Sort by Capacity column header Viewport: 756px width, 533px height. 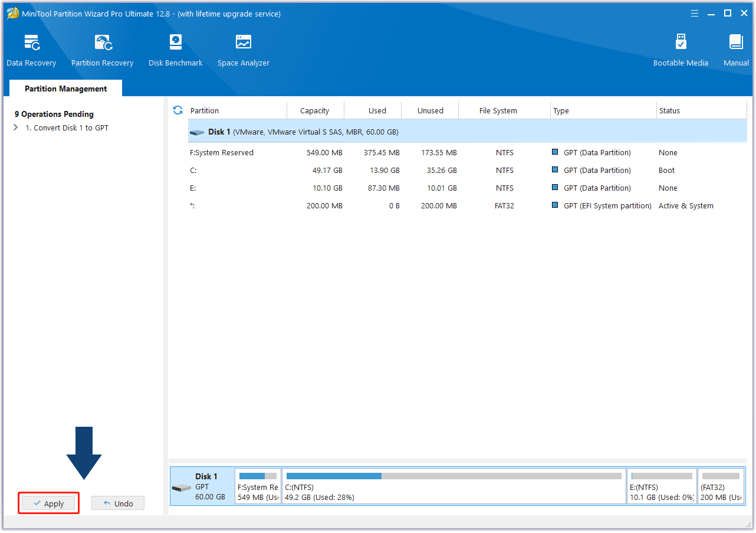[315, 110]
